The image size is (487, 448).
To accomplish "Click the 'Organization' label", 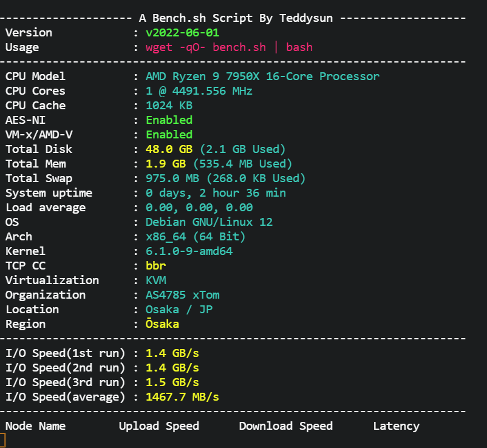I will (46, 295).
